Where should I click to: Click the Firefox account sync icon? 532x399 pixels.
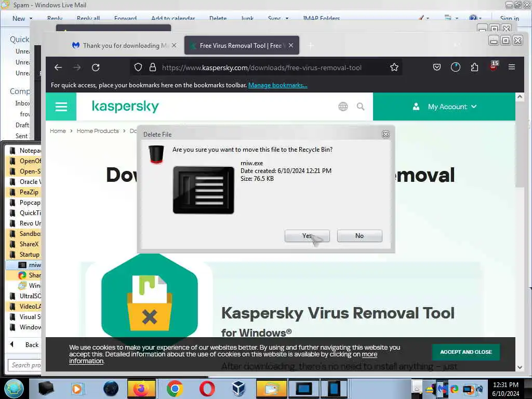[456, 67]
